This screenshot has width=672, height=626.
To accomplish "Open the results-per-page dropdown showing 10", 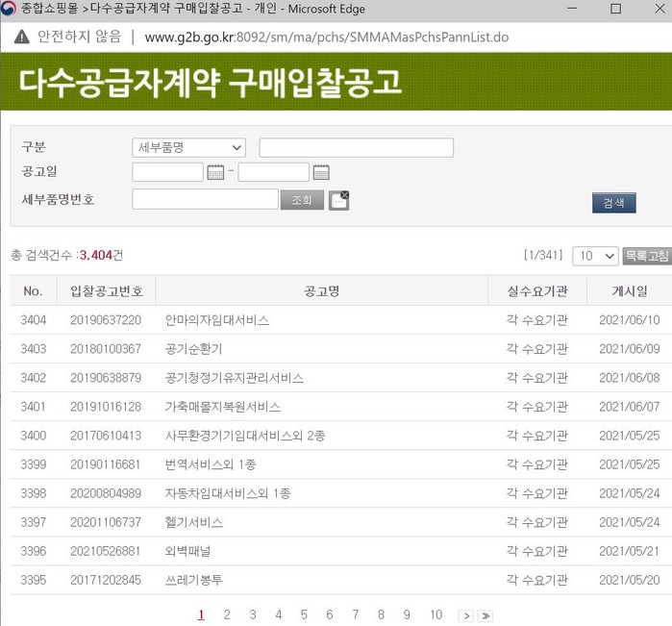I will (x=595, y=256).
